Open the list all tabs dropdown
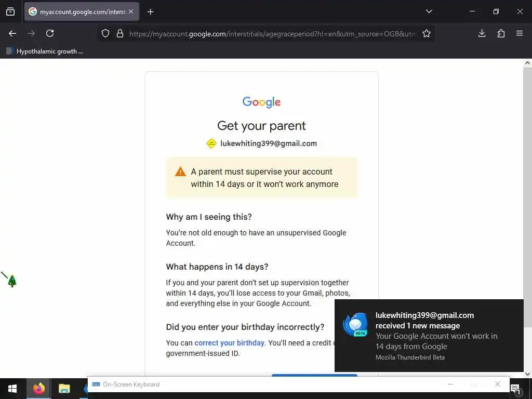Image resolution: width=532 pixels, height=399 pixels. [x=429, y=11]
